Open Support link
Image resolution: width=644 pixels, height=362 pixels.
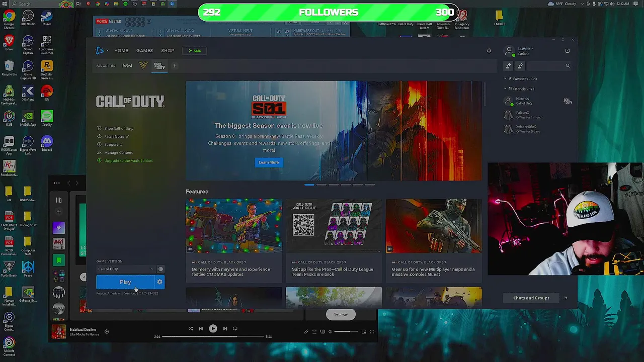(110, 144)
